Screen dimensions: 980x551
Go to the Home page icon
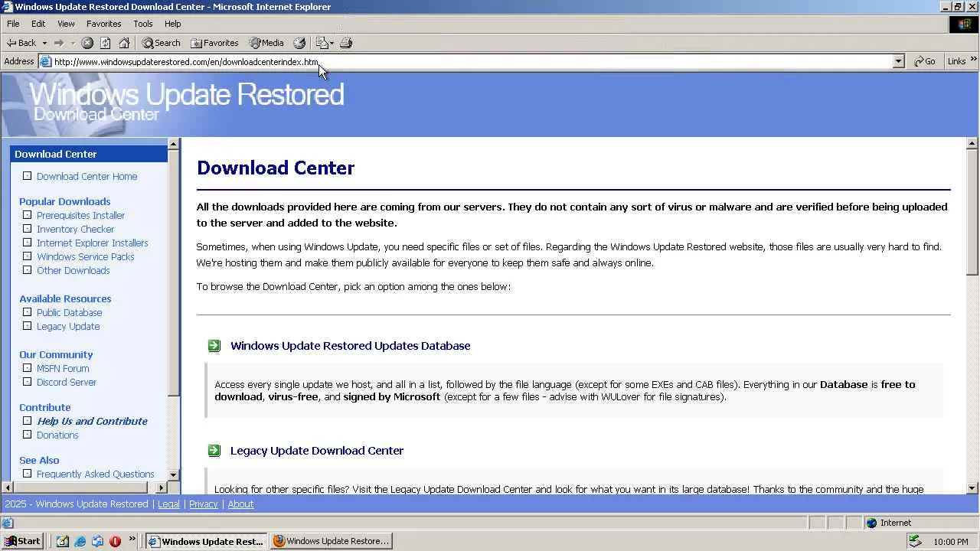124,43
